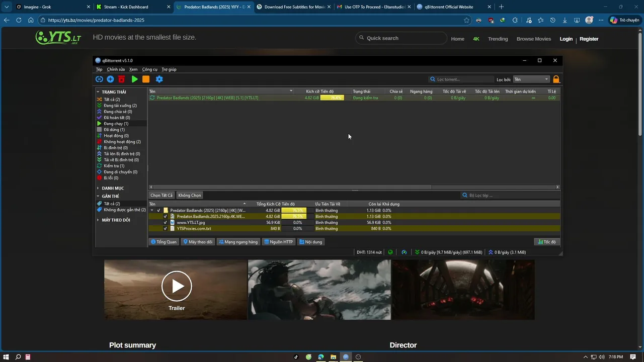Screen dimensions: 644x362
Task: Click the Edge favorites list icon
Action: tap(540, 20)
